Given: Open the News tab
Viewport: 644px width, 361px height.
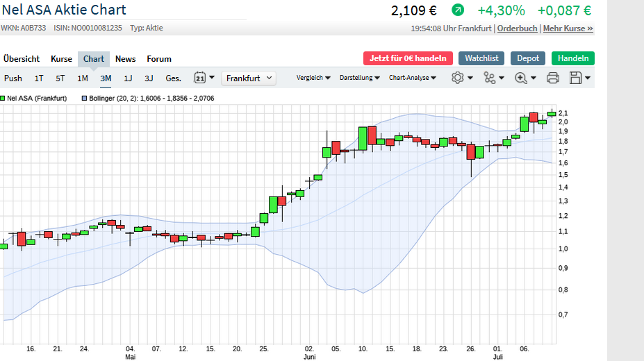Looking at the screenshot, I should (125, 58).
